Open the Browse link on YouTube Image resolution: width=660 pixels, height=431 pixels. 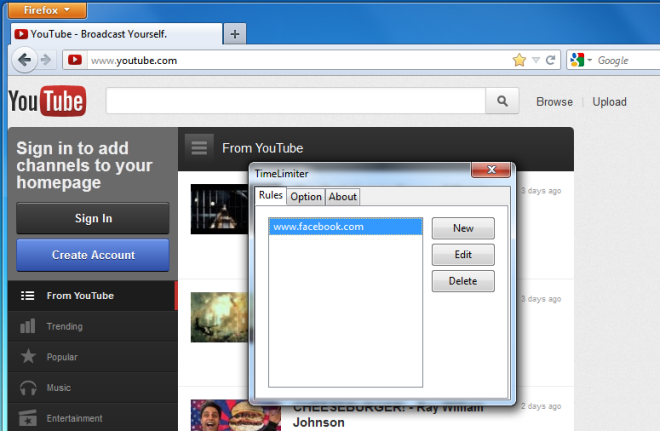[x=554, y=102]
